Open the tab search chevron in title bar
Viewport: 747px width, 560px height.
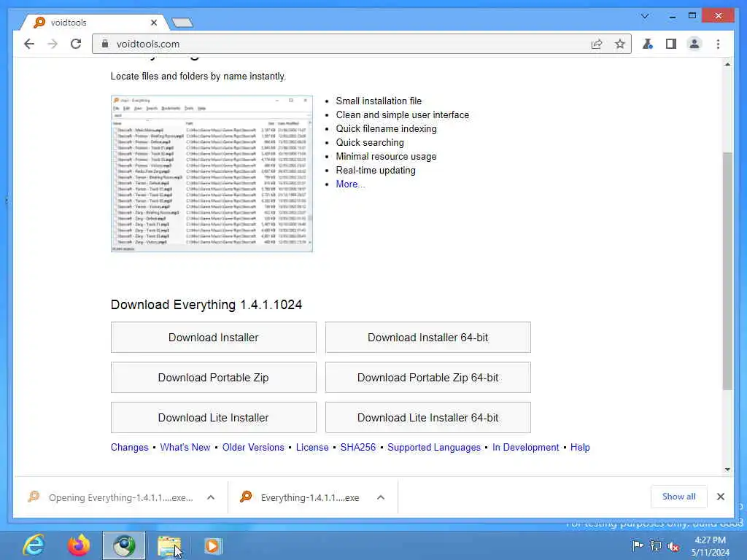(645, 16)
